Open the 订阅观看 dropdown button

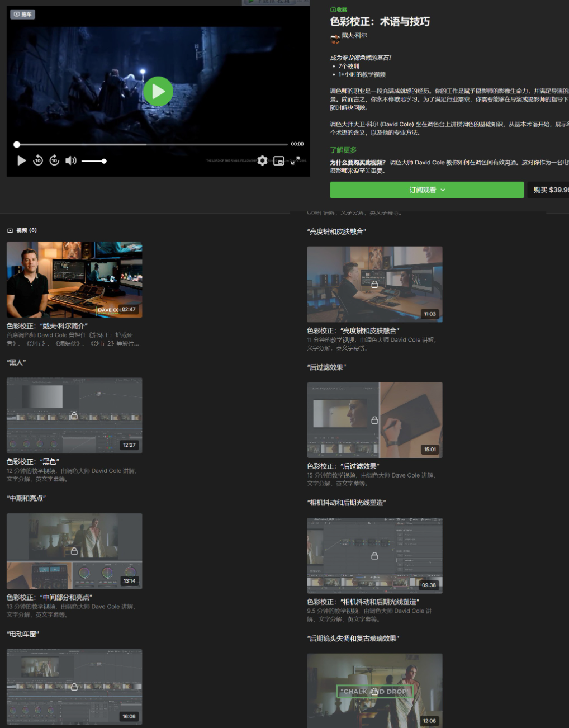[427, 190]
